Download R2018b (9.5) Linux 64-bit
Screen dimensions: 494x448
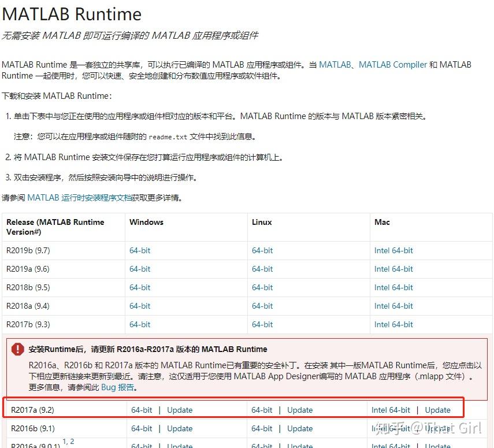point(262,287)
